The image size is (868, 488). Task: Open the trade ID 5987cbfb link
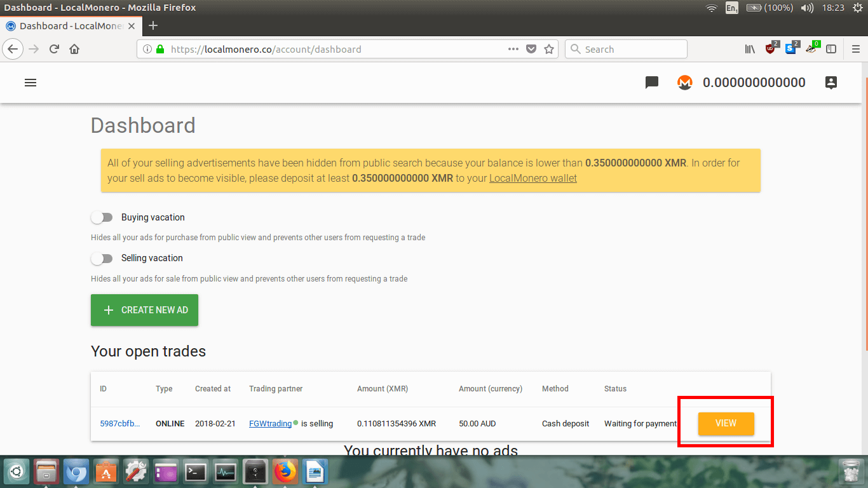pos(120,423)
